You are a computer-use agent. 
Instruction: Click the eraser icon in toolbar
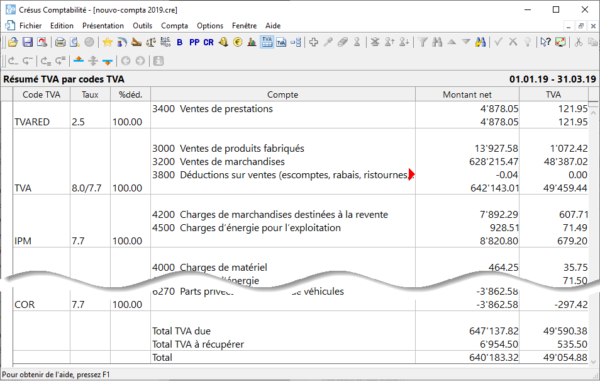click(342, 42)
